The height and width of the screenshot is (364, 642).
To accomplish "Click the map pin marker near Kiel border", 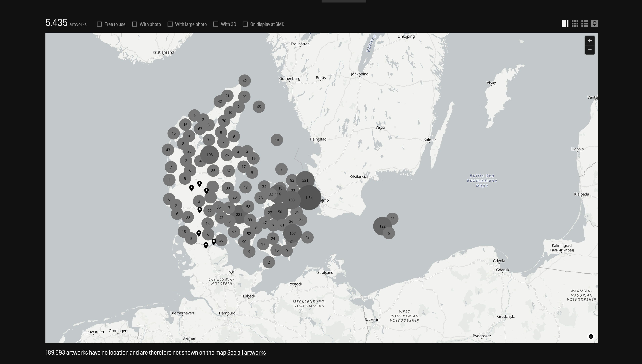I will pyautogui.click(x=206, y=245).
